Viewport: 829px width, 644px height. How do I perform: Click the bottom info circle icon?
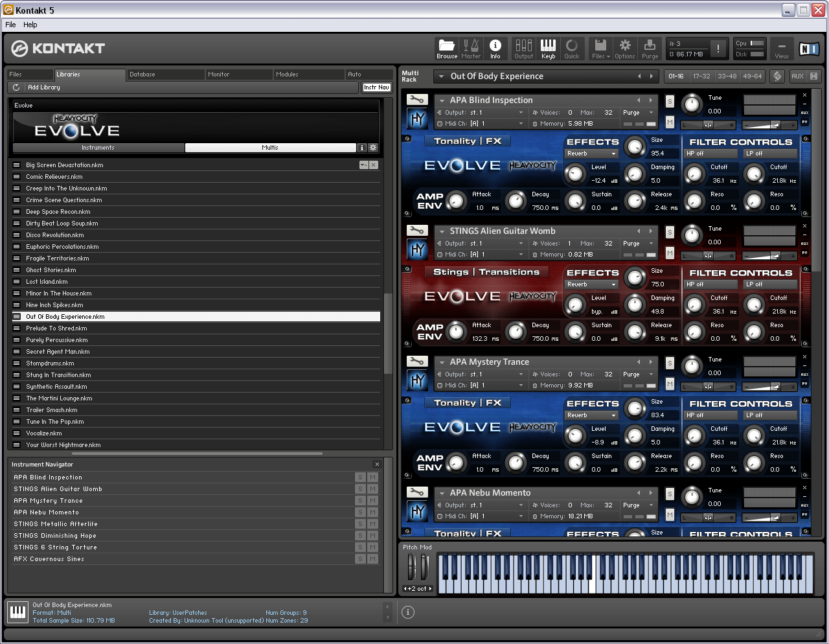click(408, 612)
